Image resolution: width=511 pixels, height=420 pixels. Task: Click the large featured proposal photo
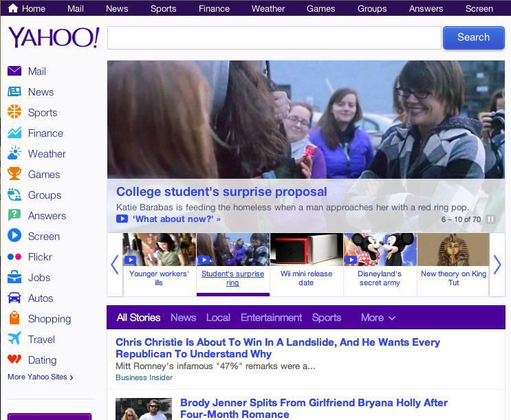[306, 119]
